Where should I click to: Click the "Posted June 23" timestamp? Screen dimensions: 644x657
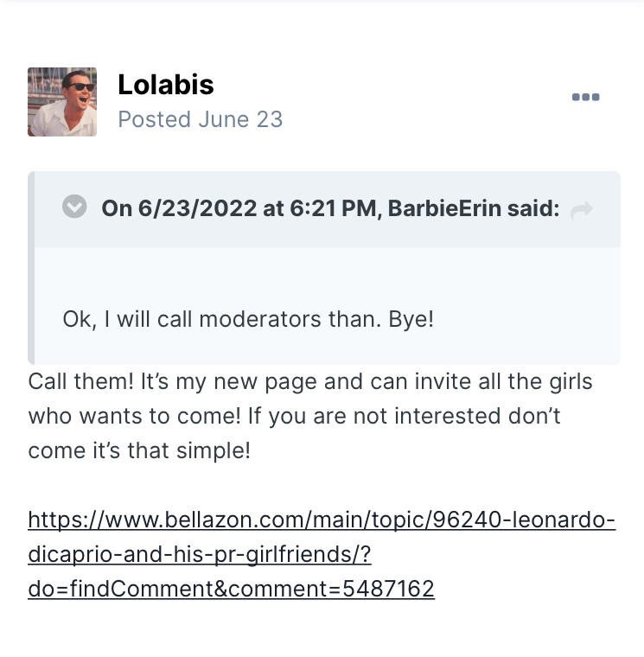pos(200,119)
